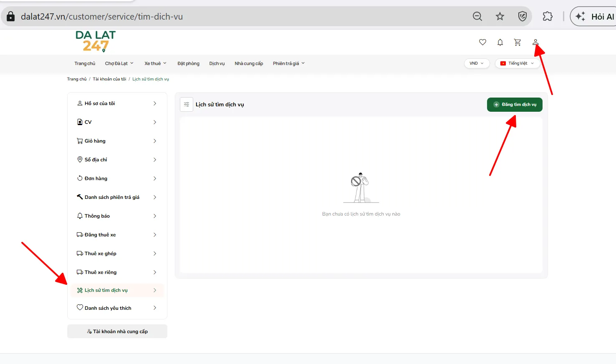Open the notifications bell icon in header
This screenshot has width=616, height=364.
tap(500, 42)
